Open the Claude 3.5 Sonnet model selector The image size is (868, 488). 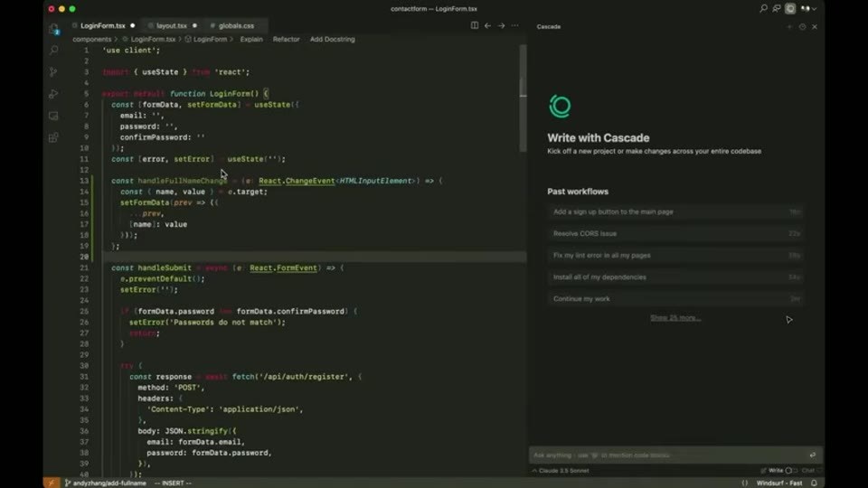click(561, 471)
